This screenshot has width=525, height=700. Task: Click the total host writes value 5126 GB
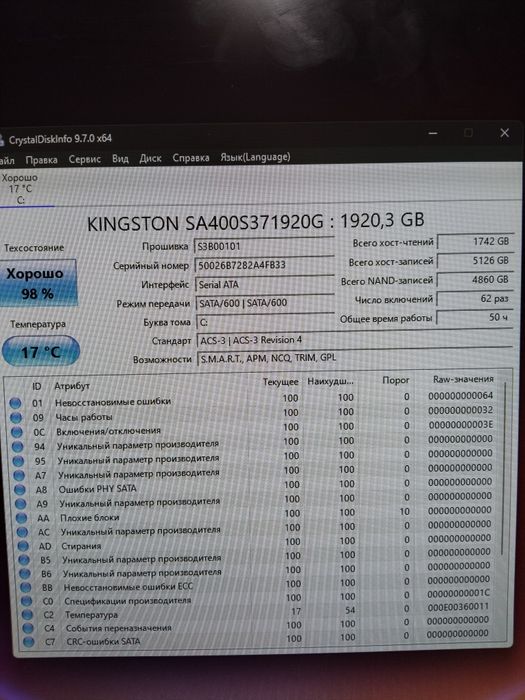coord(475,260)
